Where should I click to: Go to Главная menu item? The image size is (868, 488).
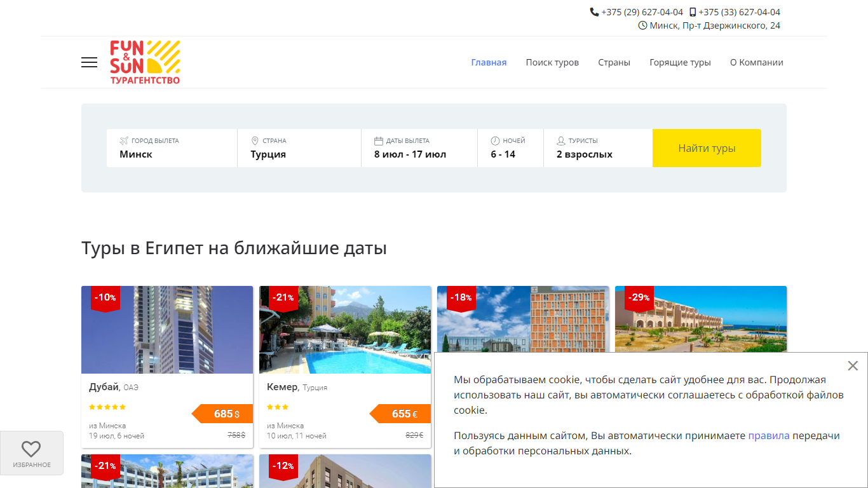489,62
